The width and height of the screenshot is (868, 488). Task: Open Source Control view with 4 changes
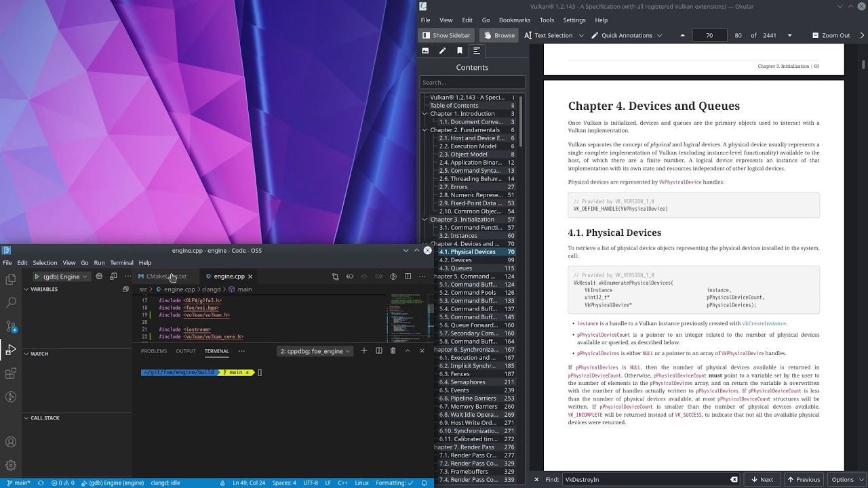click(11, 326)
